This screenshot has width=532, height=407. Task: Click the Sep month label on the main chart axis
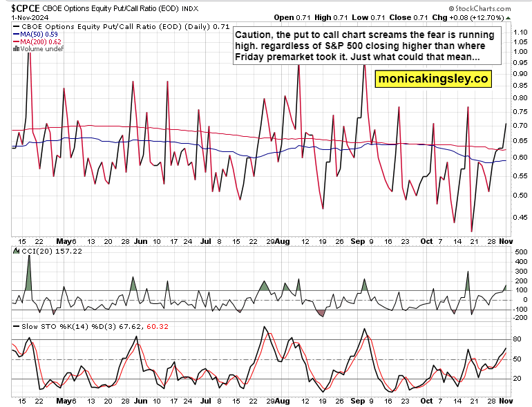click(x=357, y=243)
